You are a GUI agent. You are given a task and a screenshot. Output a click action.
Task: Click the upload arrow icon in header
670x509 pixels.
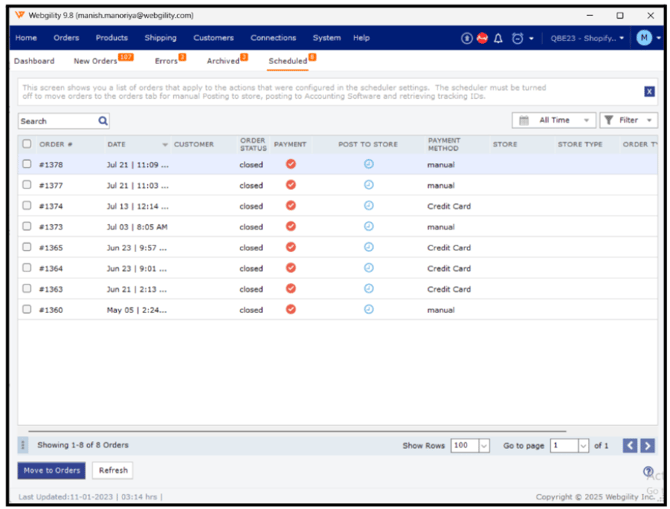[x=466, y=38]
